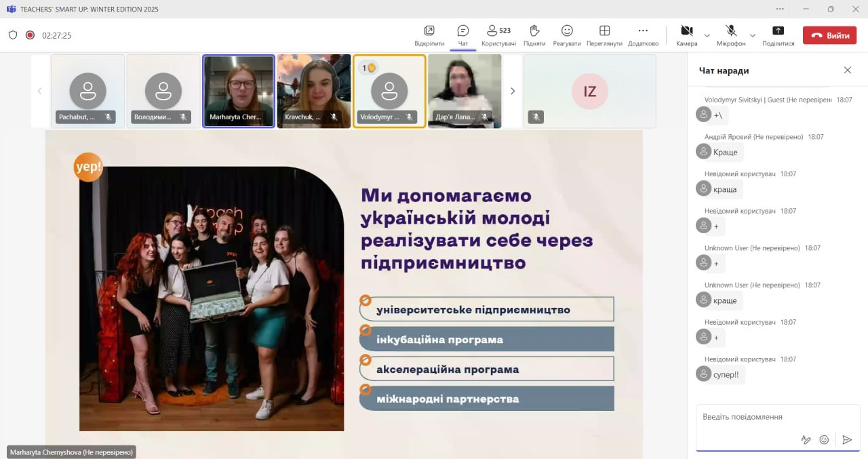Viewport: 868px width, 459px height.
Task: Click Marharyta Chernyshova presenter label
Action: point(71,452)
